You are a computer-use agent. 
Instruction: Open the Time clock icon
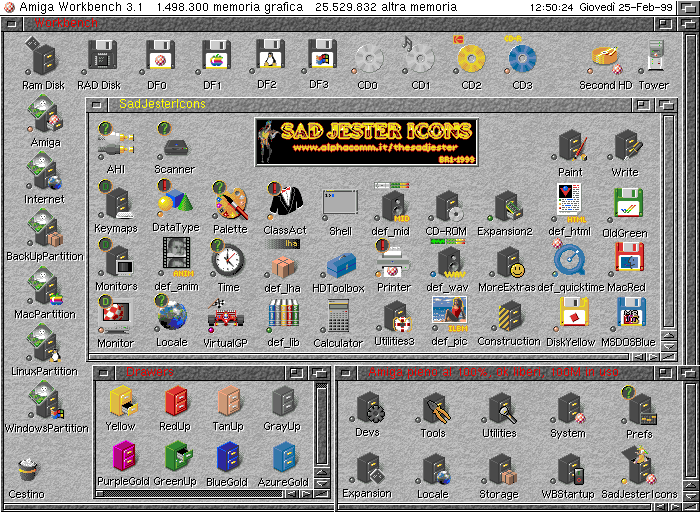228,261
